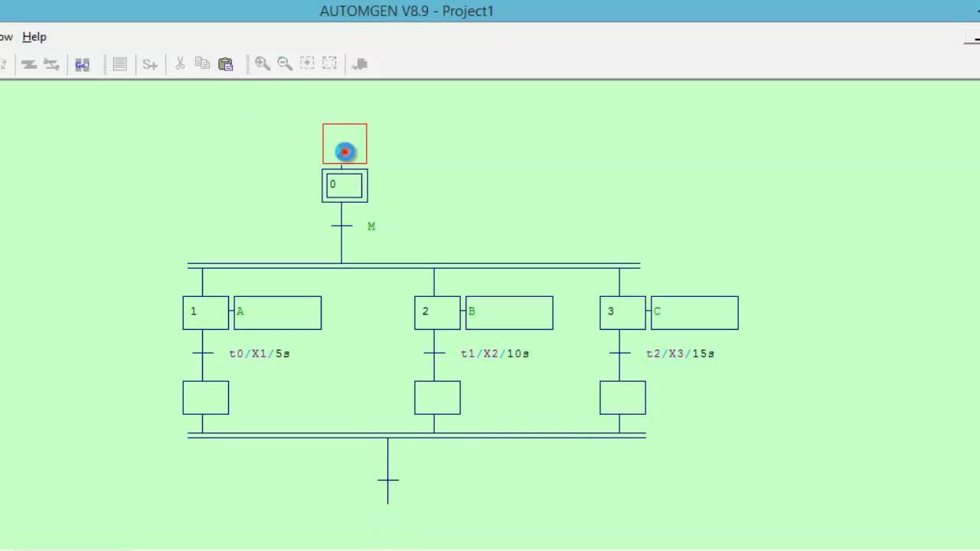Click the S+ toolbar icon
Image resolution: width=980 pixels, height=551 pixels.
click(150, 64)
